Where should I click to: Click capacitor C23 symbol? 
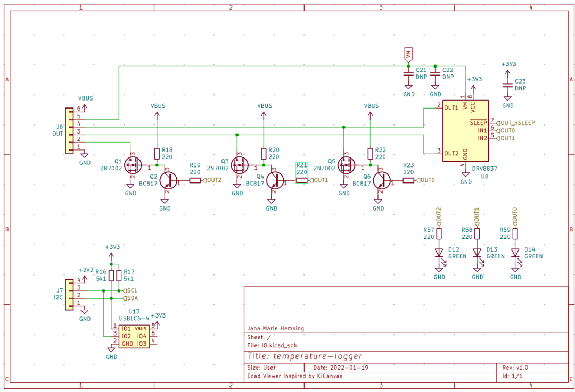tap(507, 85)
